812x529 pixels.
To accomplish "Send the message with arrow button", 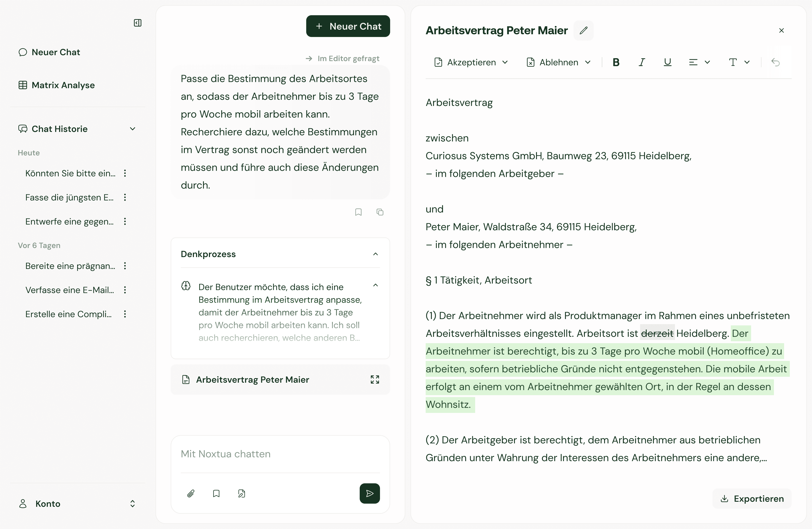I will pyautogui.click(x=369, y=493).
